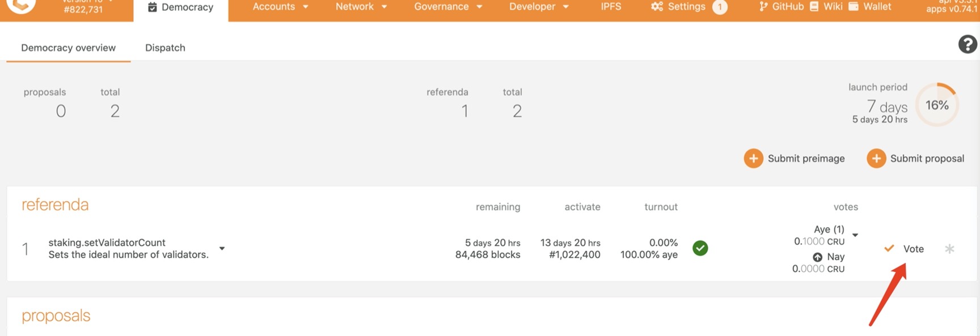Open the GitHub link icon
Screen dimensions: 980x336
tap(763, 7)
